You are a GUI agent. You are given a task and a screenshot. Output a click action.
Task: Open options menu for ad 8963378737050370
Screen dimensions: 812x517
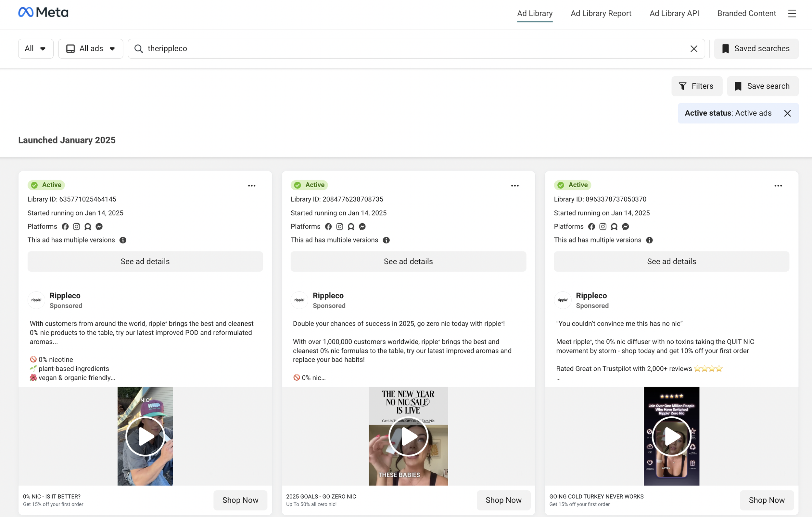[x=778, y=186]
